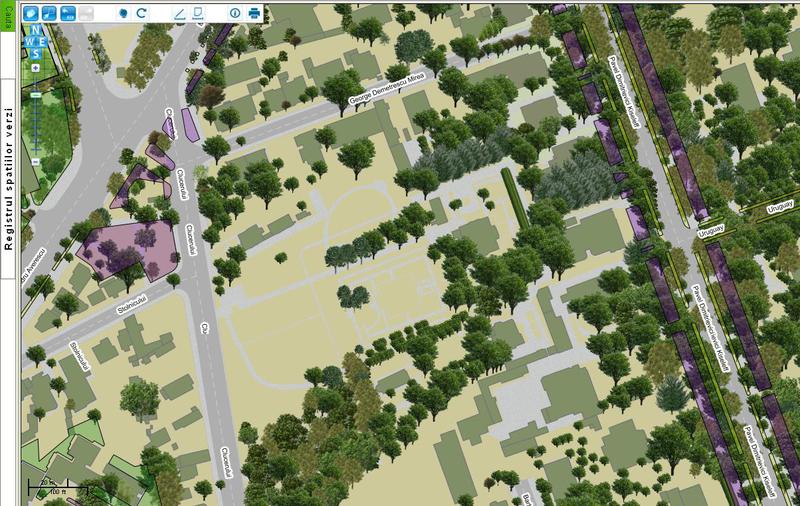
Task: Click the second blue toolbar tool icon
Action: (49, 13)
